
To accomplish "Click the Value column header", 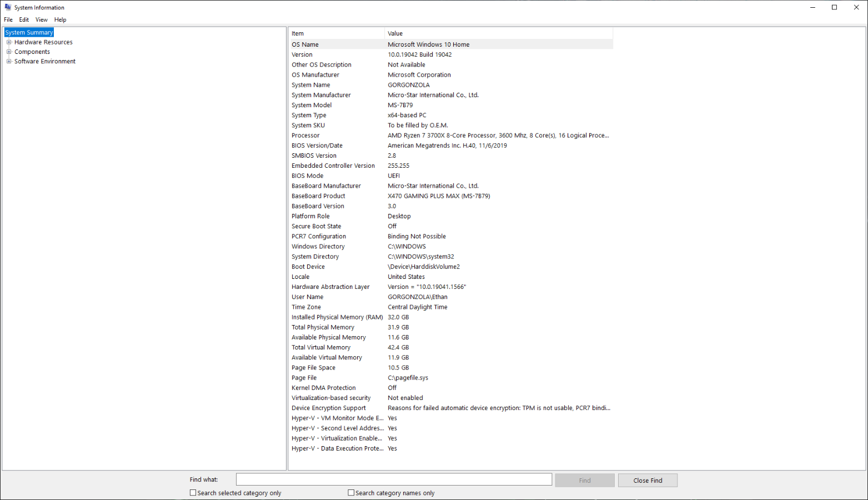I will coord(499,33).
